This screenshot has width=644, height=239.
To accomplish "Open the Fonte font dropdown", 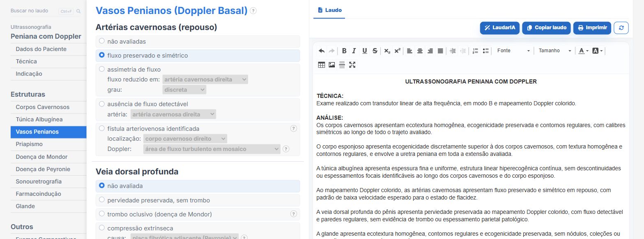I will 513,51.
